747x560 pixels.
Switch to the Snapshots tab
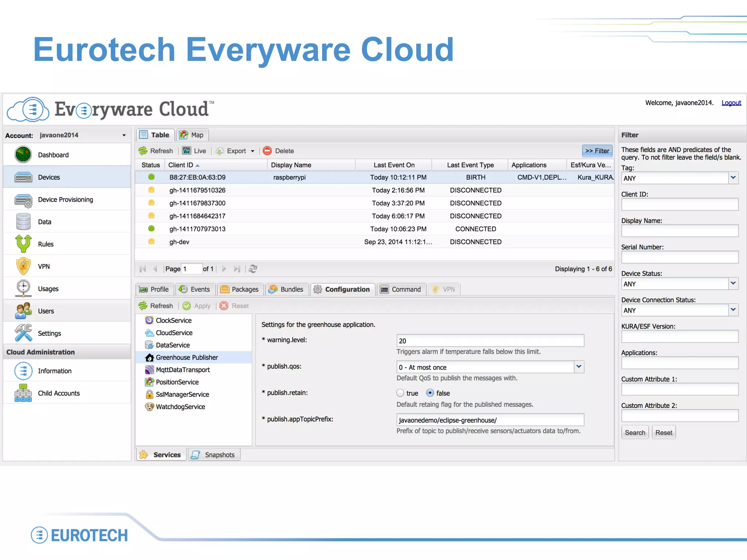pos(214,455)
